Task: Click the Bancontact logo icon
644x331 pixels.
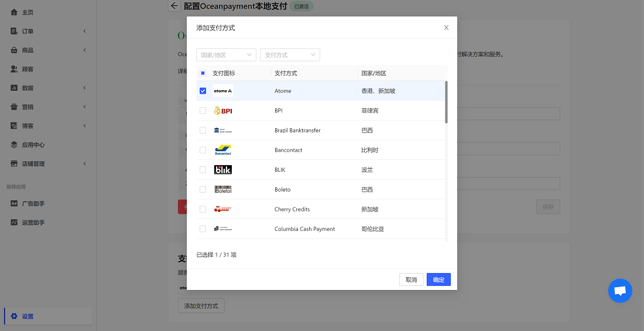Action: click(x=223, y=150)
